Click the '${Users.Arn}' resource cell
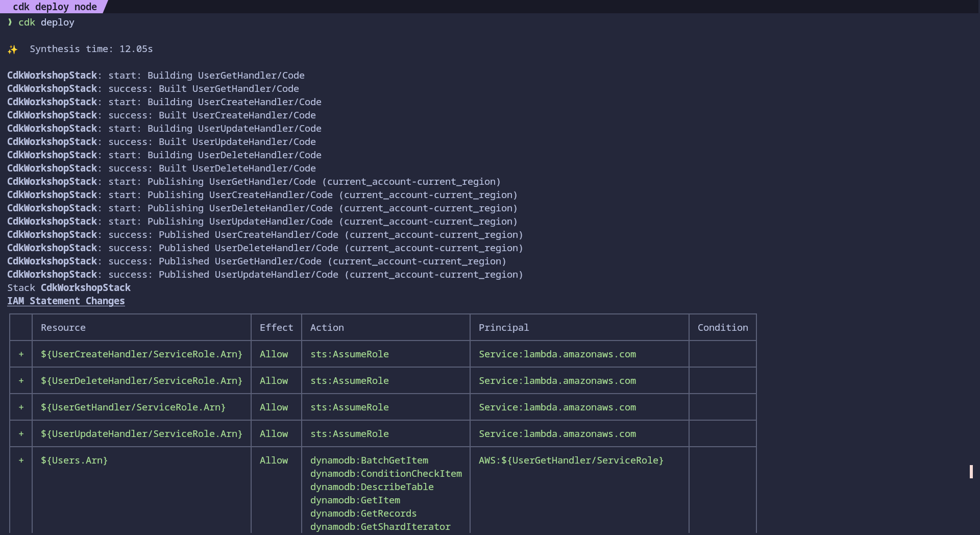This screenshot has height=535, width=980. pos(75,460)
